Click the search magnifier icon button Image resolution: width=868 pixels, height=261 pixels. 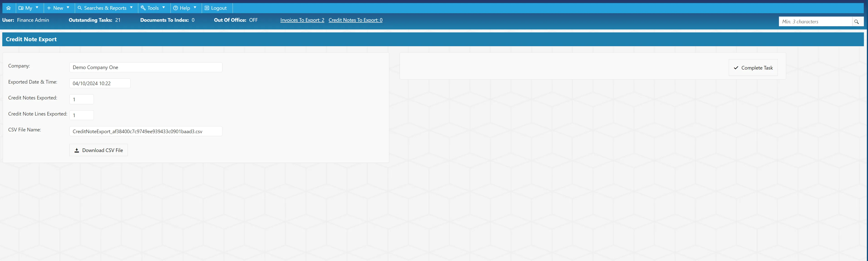(x=856, y=22)
